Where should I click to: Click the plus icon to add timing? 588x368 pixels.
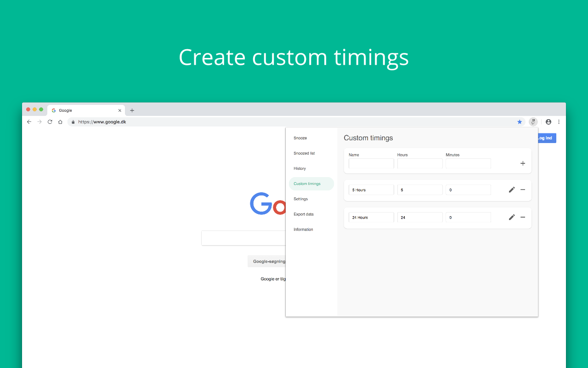click(522, 163)
